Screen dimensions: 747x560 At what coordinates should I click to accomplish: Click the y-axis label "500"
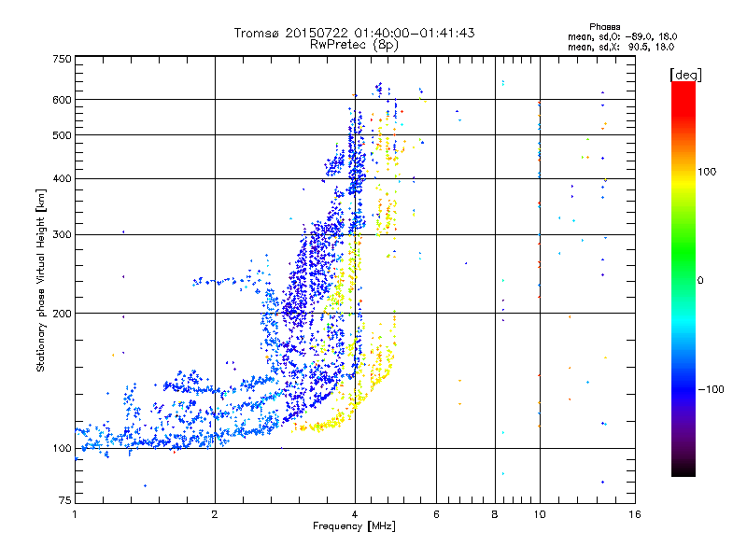(62, 135)
